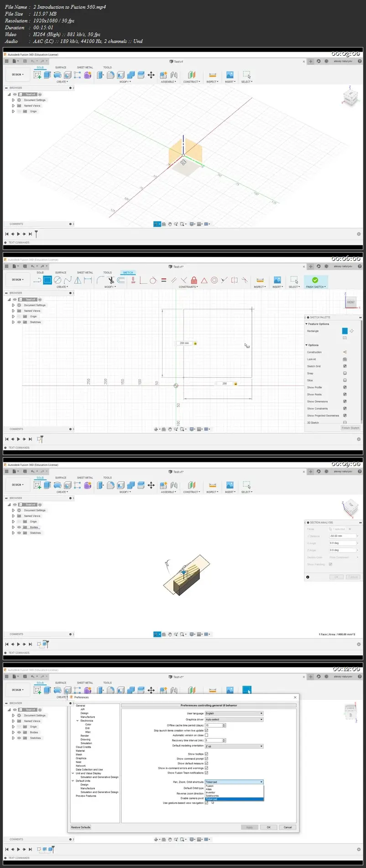Toggle Show Dimensions checkbox in Sketch Palette
The image size is (366, 868).
click(x=345, y=402)
